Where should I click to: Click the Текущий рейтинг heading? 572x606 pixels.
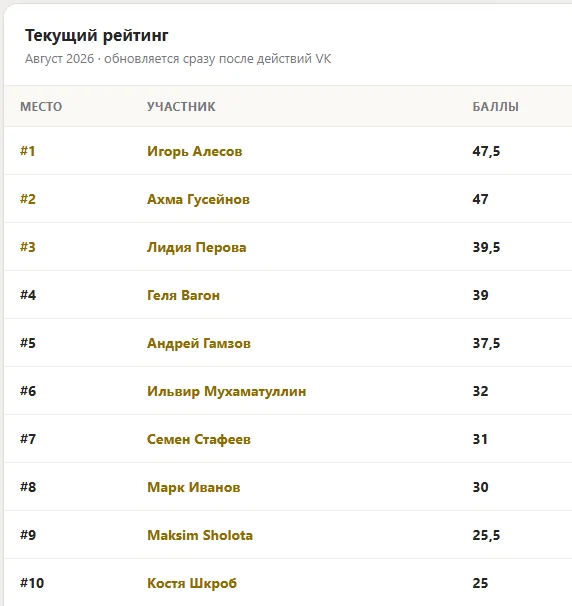[x=97, y=36]
